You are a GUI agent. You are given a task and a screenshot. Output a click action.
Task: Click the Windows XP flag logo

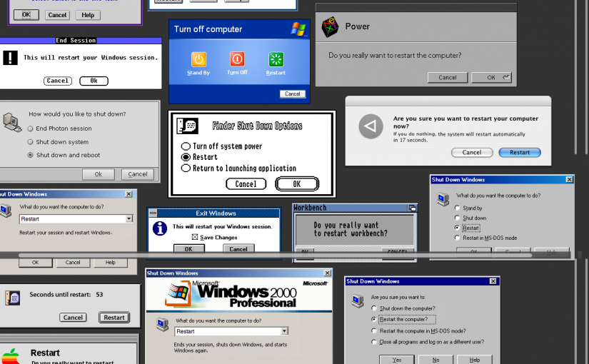[x=298, y=29]
